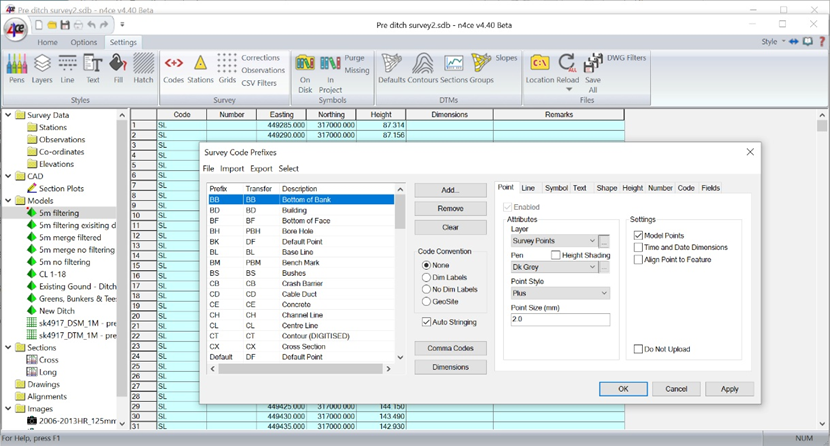This screenshot has height=446, width=830.
Task: Click the Add... button
Action: (x=450, y=190)
